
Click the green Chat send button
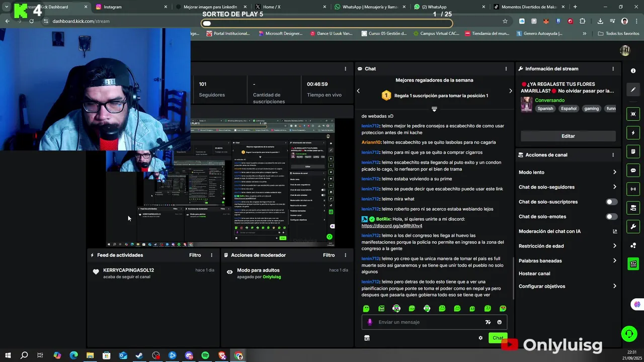(x=498, y=338)
